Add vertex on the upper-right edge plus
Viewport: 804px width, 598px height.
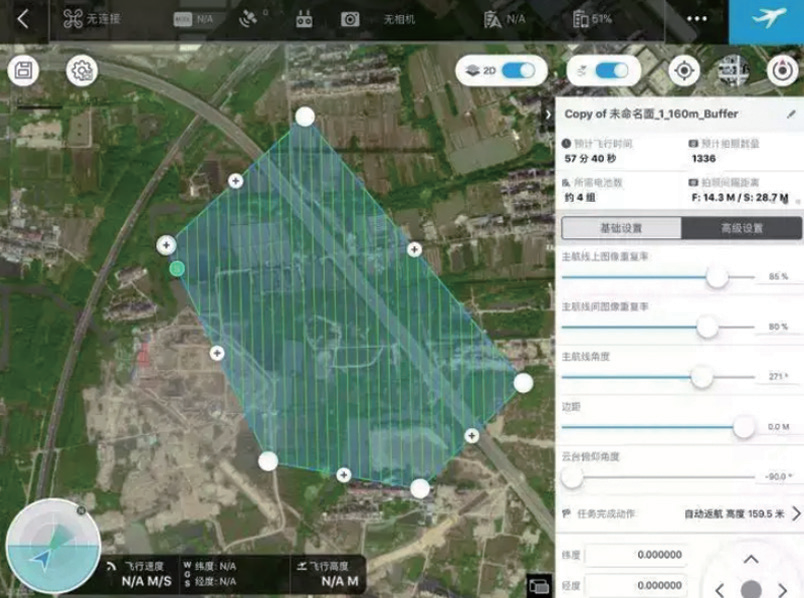(414, 249)
